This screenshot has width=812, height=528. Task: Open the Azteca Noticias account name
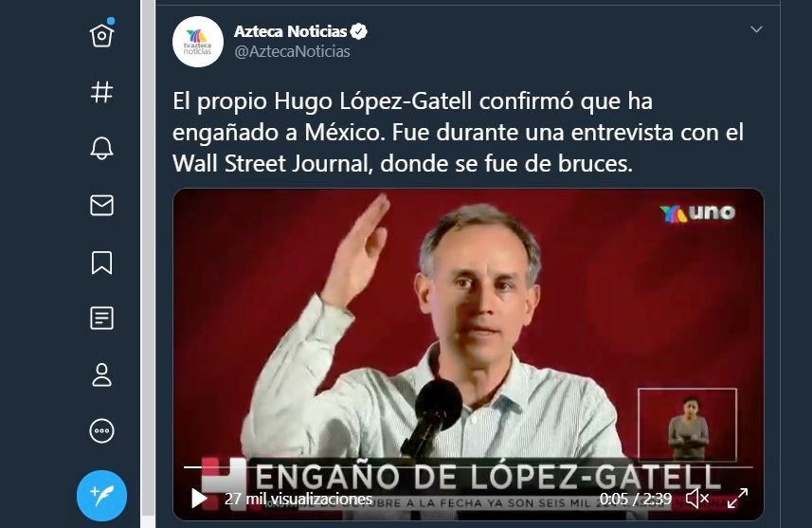[x=291, y=31]
